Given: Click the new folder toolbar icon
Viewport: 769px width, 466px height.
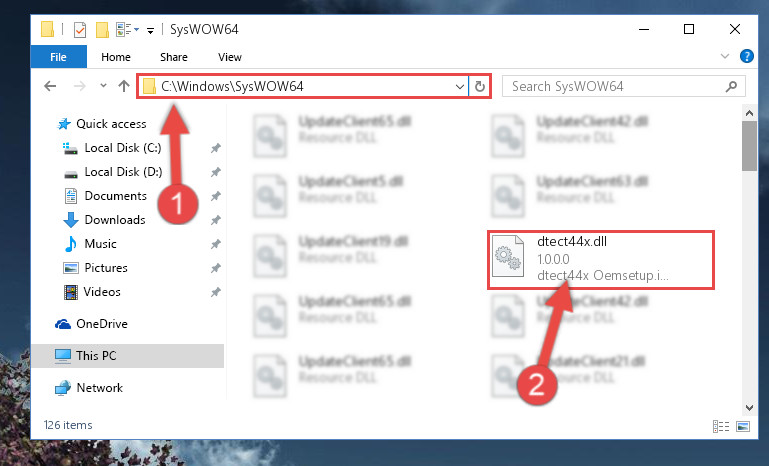Looking at the screenshot, I should [102, 30].
